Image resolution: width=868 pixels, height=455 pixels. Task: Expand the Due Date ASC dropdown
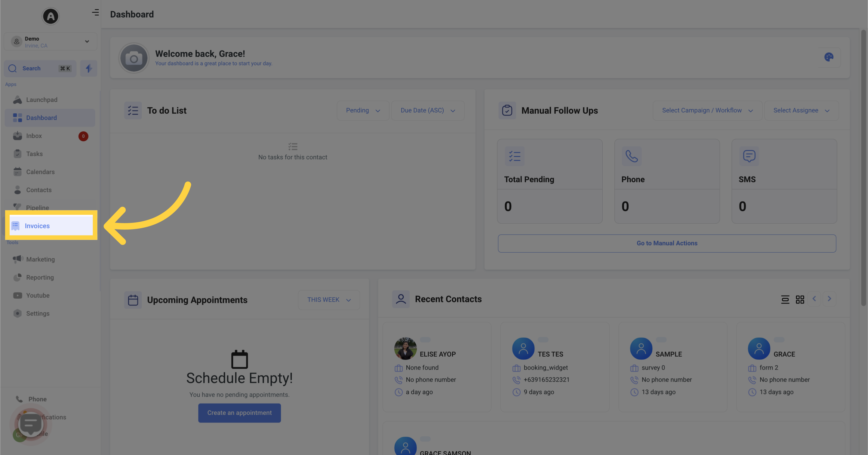[427, 110]
